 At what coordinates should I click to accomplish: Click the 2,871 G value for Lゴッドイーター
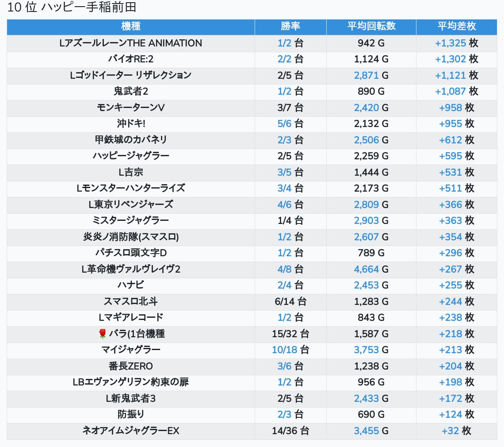pos(367,76)
